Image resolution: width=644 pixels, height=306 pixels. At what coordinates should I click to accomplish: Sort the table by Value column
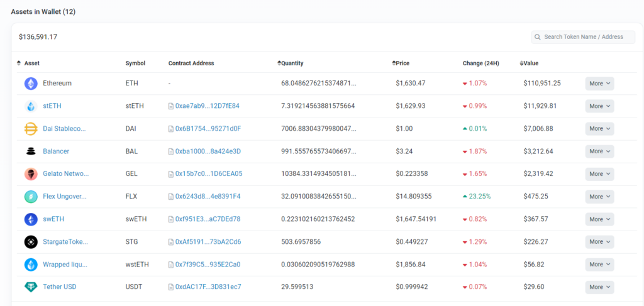529,63
